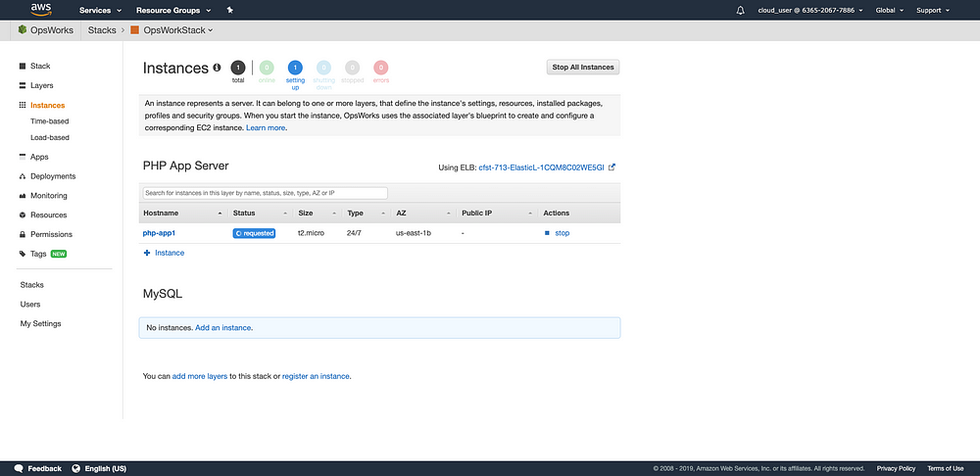This screenshot has height=476, width=980.
Task: Open the Privacy Policy link
Action: [x=896, y=468]
